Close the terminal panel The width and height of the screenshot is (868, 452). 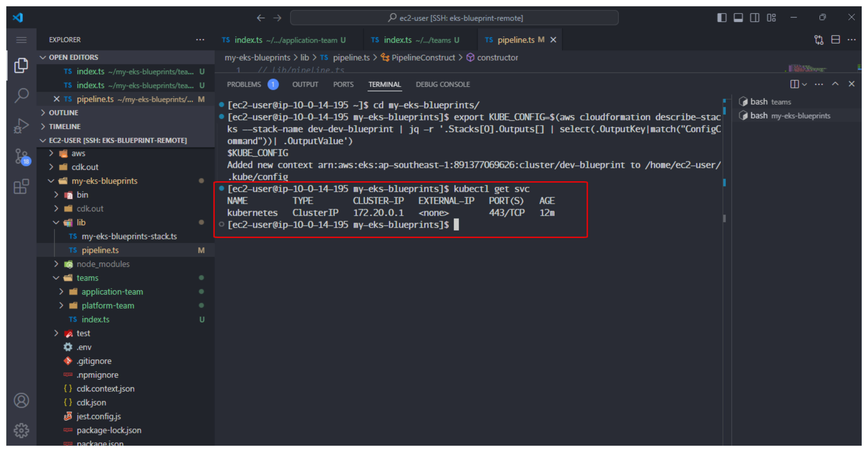coord(851,84)
